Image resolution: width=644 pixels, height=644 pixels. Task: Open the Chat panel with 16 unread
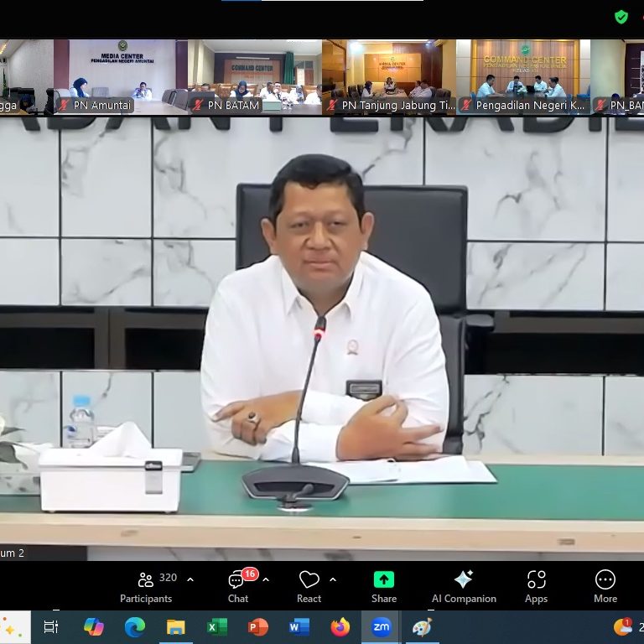pyautogui.click(x=238, y=585)
